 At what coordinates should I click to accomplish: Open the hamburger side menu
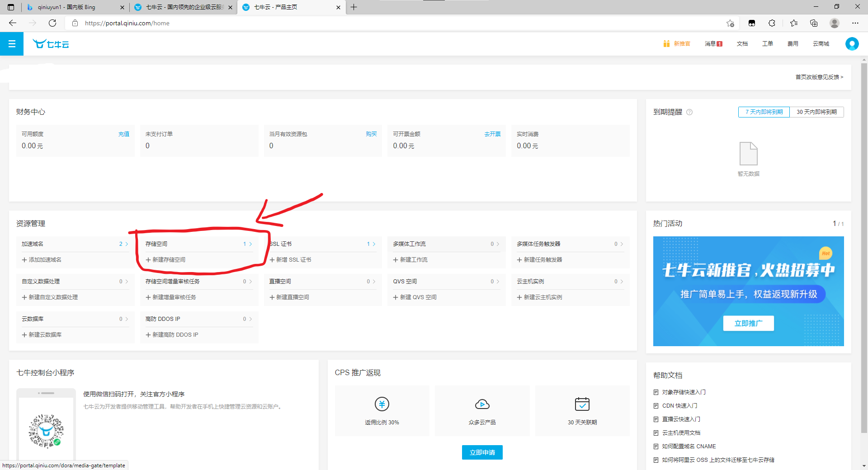tap(12, 44)
